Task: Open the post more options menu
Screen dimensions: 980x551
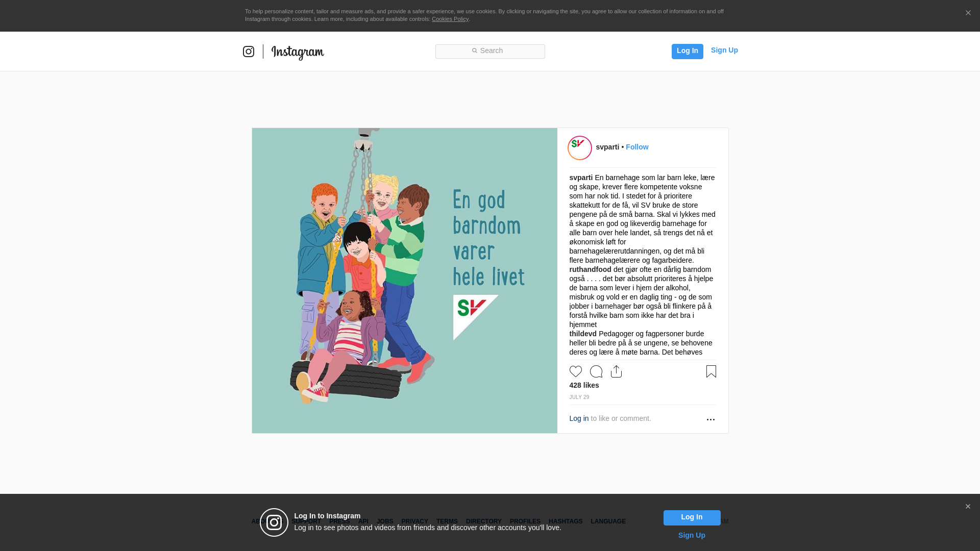Action: (710, 419)
